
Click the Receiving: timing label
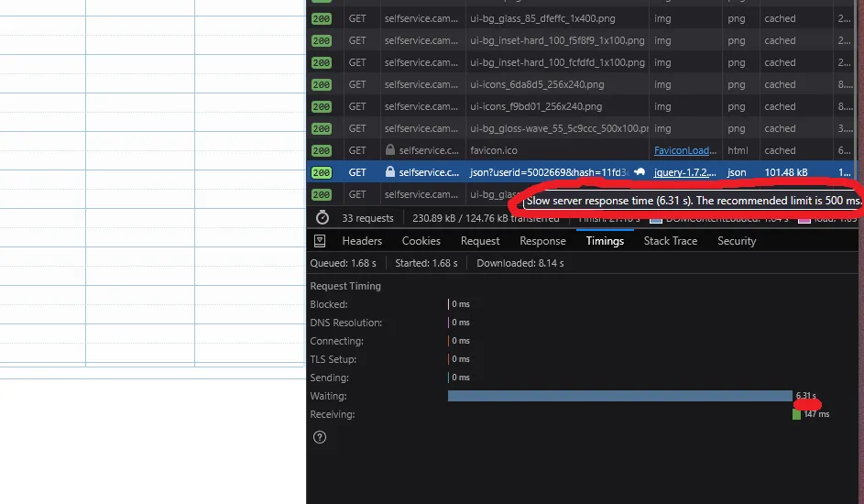(333, 414)
